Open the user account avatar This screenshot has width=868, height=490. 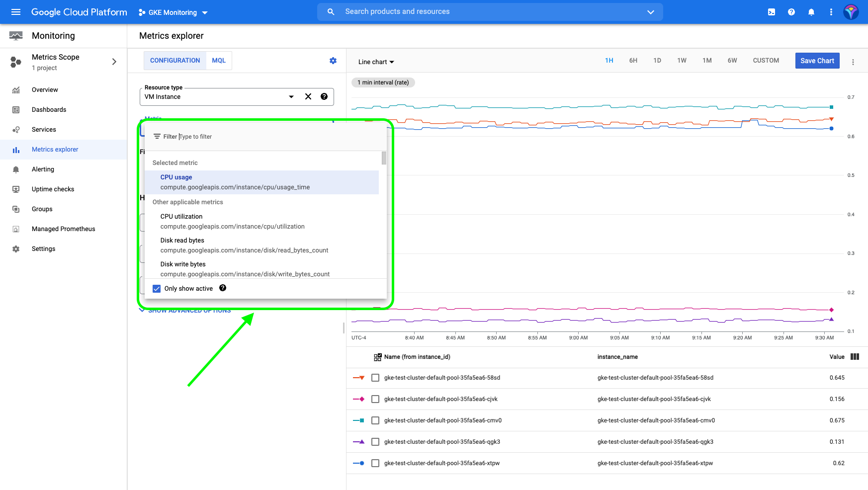tap(851, 12)
